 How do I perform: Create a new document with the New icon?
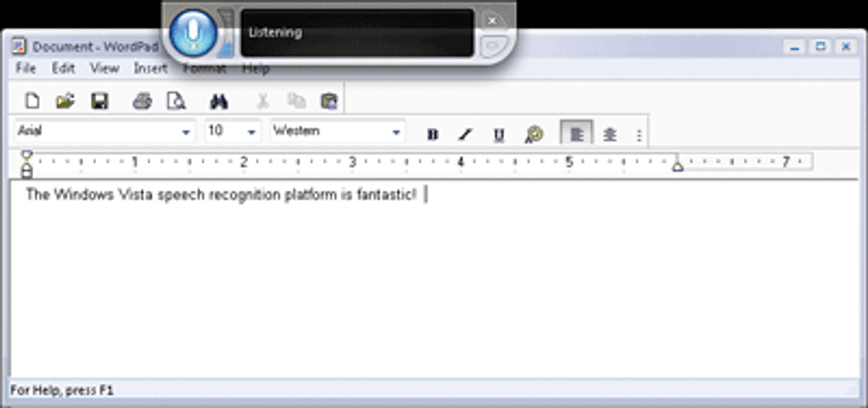32,102
